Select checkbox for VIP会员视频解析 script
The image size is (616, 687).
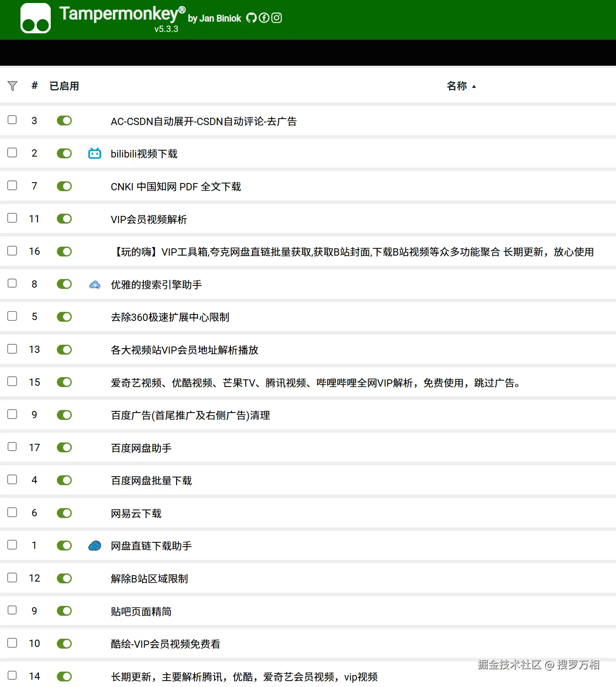tap(12, 218)
